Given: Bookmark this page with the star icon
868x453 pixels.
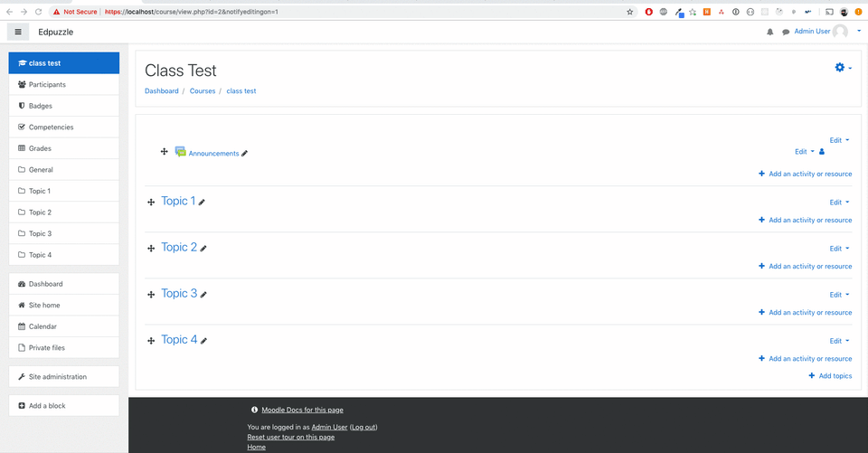Looking at the screenshot, I should [x=630, y=12].
